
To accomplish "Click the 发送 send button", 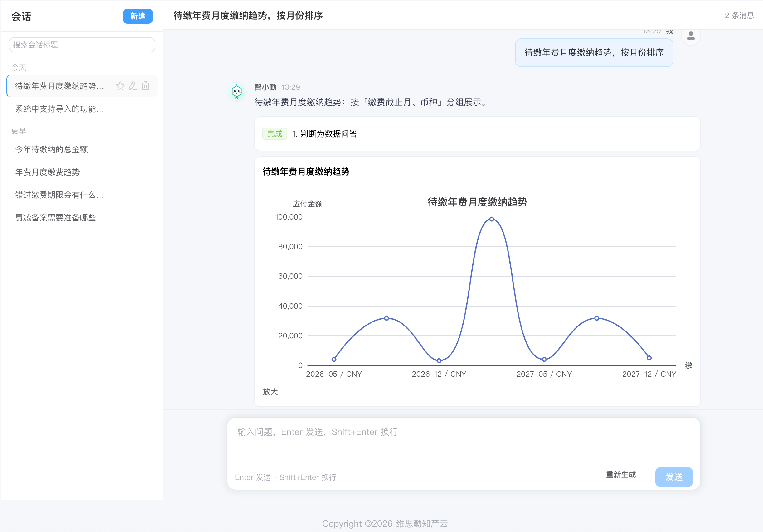I will point(673,477).
